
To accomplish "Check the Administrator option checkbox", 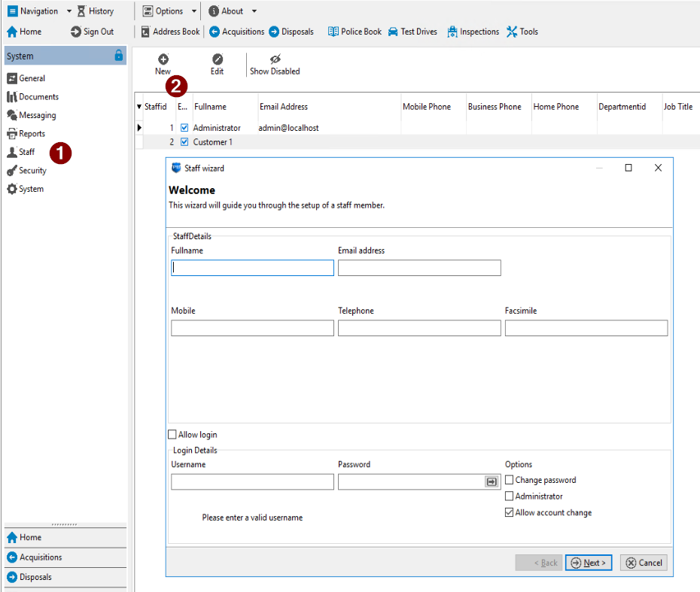I will pyautogui.click(x=510, y=496).
